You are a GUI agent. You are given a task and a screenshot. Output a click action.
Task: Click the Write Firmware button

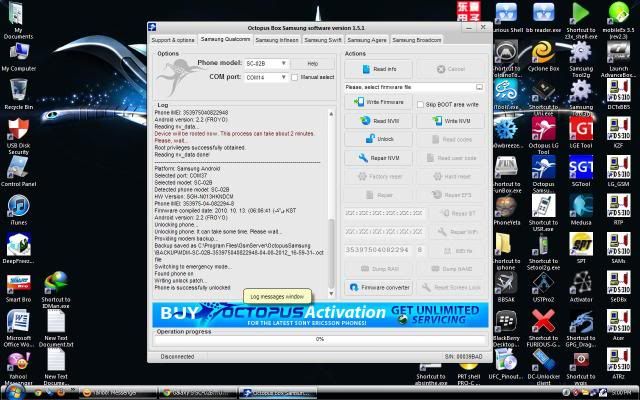coord(378,102)
